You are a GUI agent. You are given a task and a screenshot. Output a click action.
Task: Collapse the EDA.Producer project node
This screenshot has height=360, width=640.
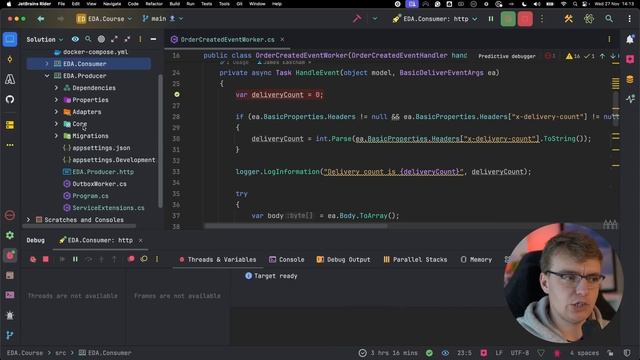(47, 76)
